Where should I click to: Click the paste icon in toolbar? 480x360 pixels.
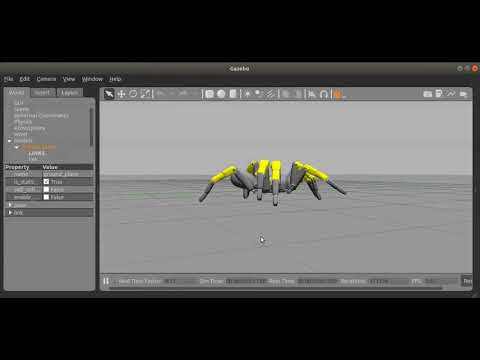pyautogui.click(x=298, y=94)
